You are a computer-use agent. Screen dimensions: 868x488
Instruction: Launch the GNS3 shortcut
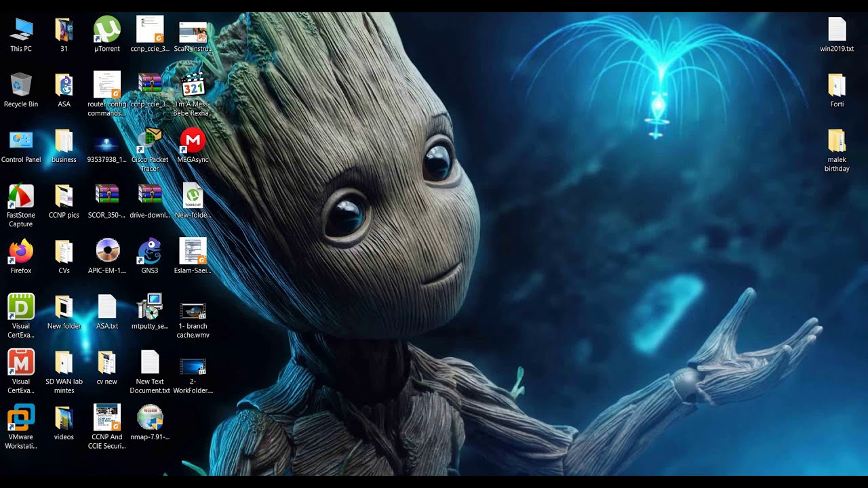[x=150, y=252]
